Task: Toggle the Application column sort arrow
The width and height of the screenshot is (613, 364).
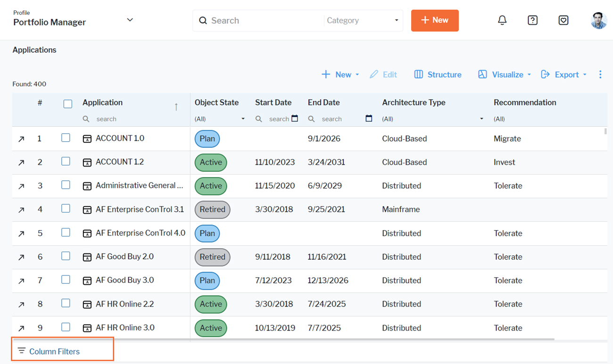Action: click(176, 107)
